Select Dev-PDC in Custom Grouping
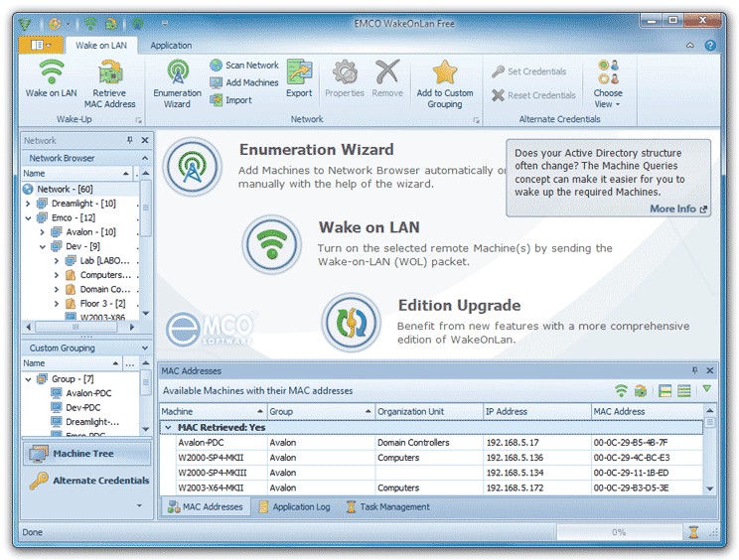The image size is (739, 560). click(x=82, y=407)
